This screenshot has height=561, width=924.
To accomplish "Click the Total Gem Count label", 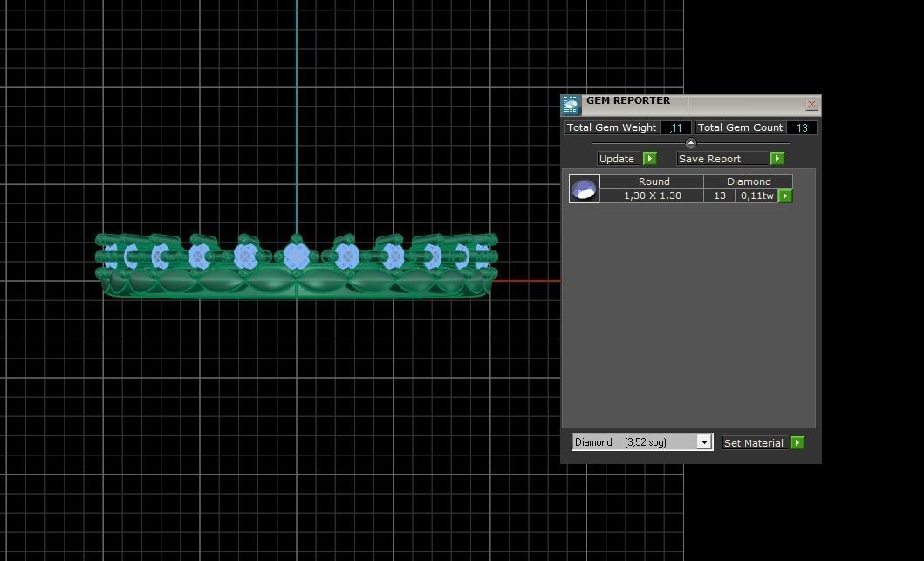I will click(740, 128).
